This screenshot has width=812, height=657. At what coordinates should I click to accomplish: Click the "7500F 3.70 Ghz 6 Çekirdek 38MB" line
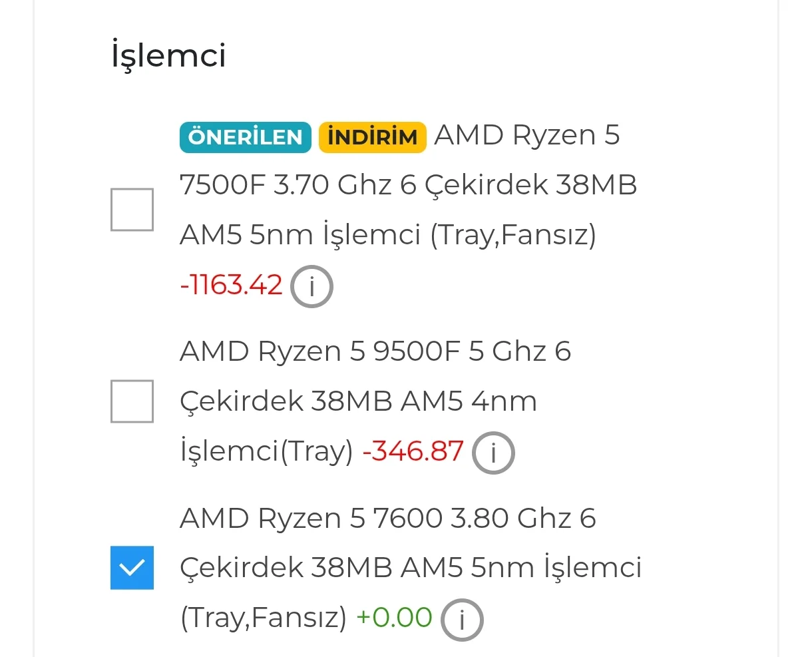408,185
